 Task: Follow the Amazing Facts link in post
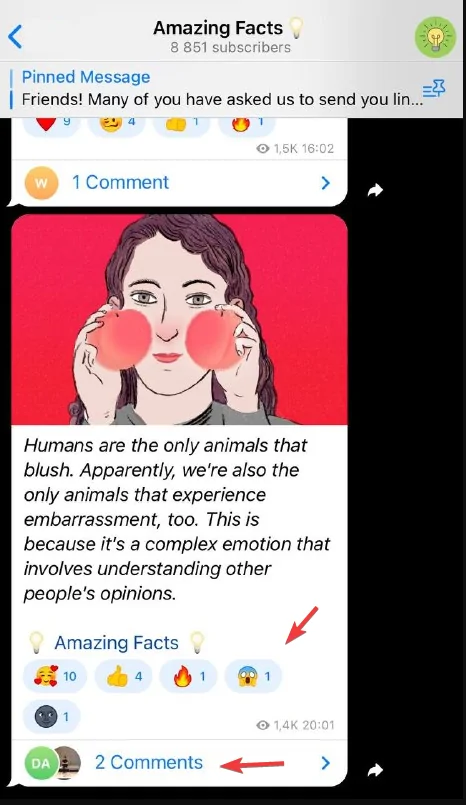116,643
